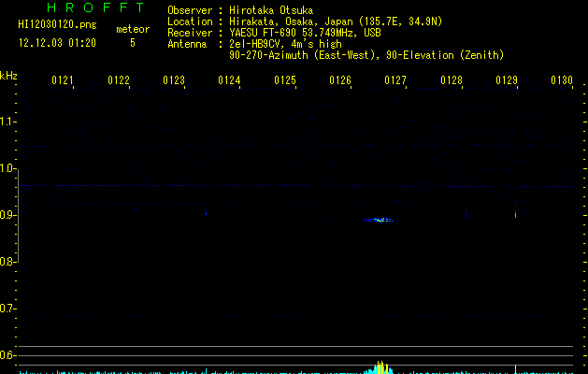
Task: Click the date 12.12.03 01:20 label
Action: tap(57, 43)
